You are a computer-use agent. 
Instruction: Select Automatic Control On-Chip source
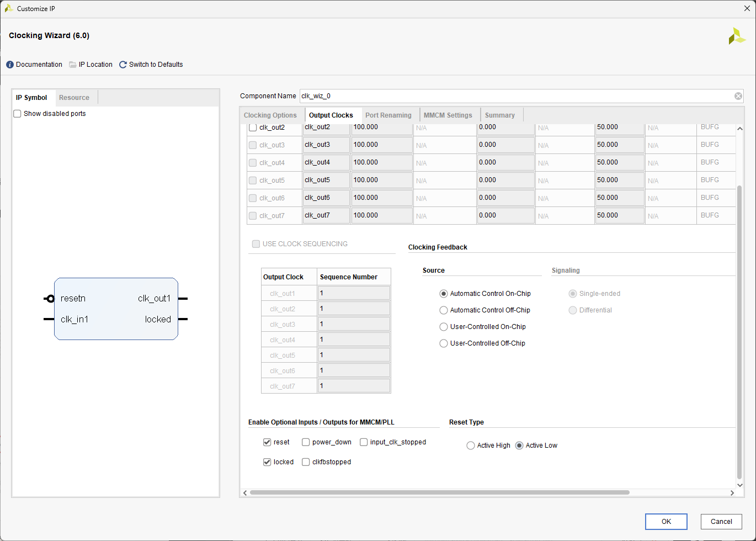[x=444, y=294]
